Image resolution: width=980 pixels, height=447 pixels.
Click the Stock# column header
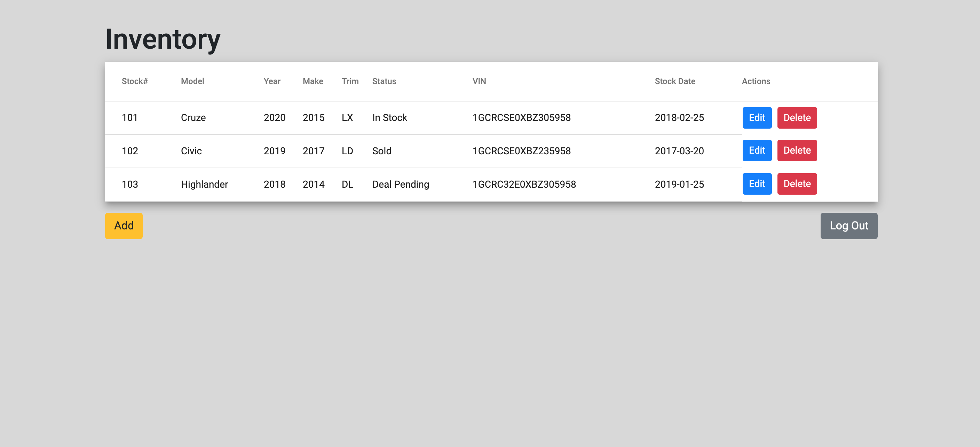pyautogui.click(x=135, y=81)
